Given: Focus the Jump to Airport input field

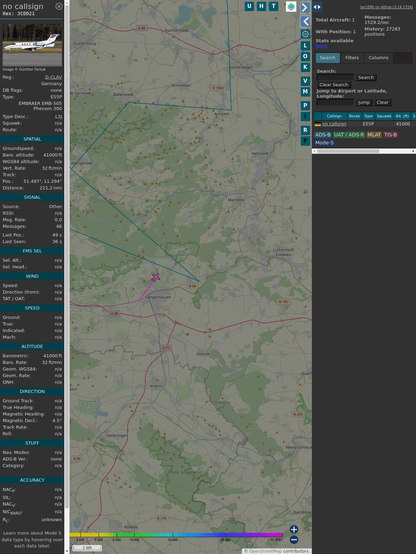Looking at the screenshot, I should coord(335,102).
